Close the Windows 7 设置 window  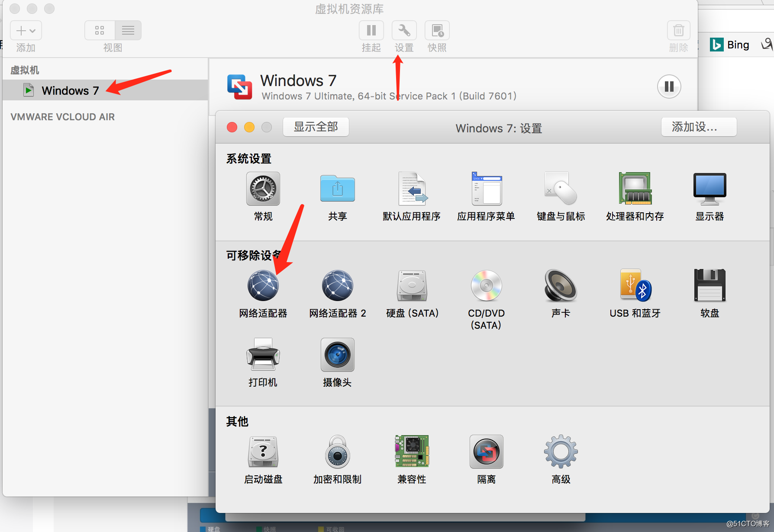(232, 127)
